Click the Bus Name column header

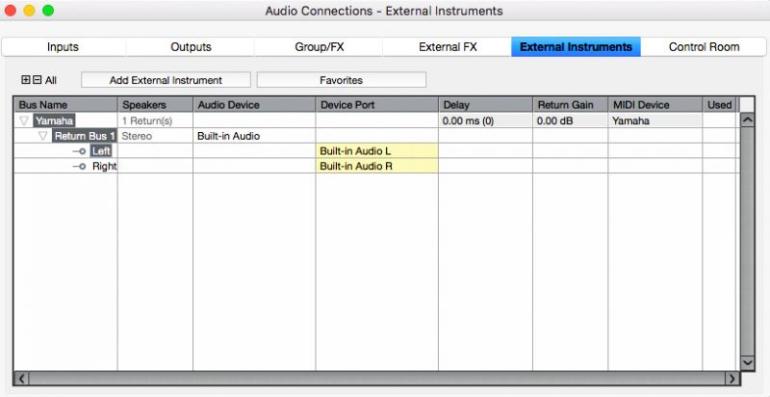tap(65, 105)
